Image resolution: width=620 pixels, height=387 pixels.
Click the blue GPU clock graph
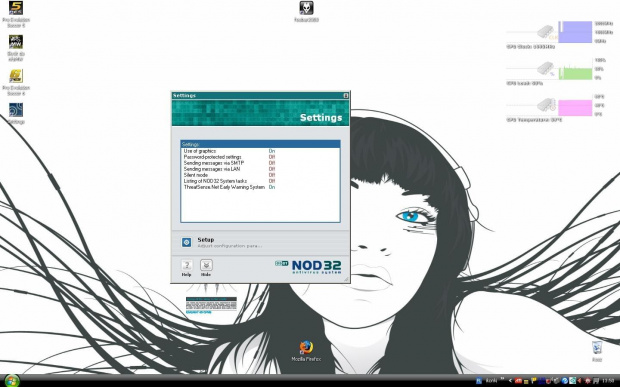pyautogui.click(x=575, y=32)
